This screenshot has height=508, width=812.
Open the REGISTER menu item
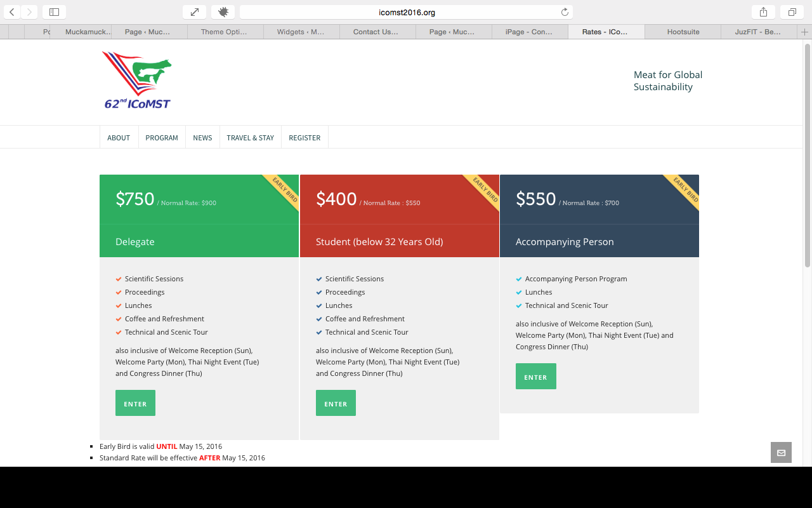click(304, 138)
